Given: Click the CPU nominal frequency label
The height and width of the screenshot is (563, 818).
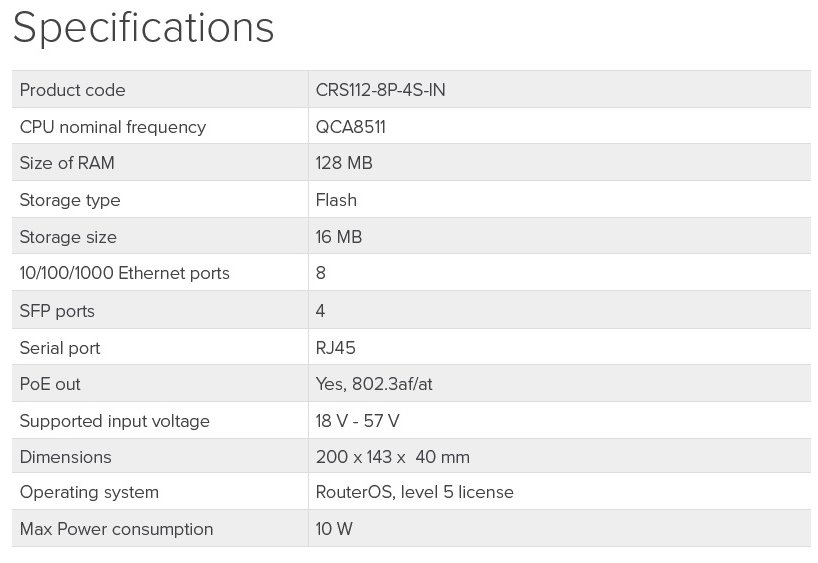Looking at the screenshot, I should [x=112, y=127].
